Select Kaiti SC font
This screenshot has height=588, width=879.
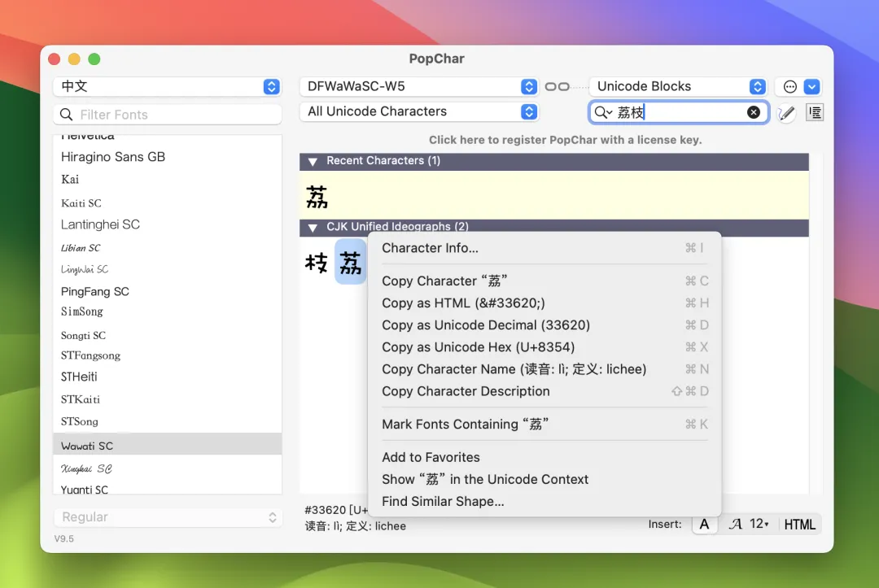[167, 203]
